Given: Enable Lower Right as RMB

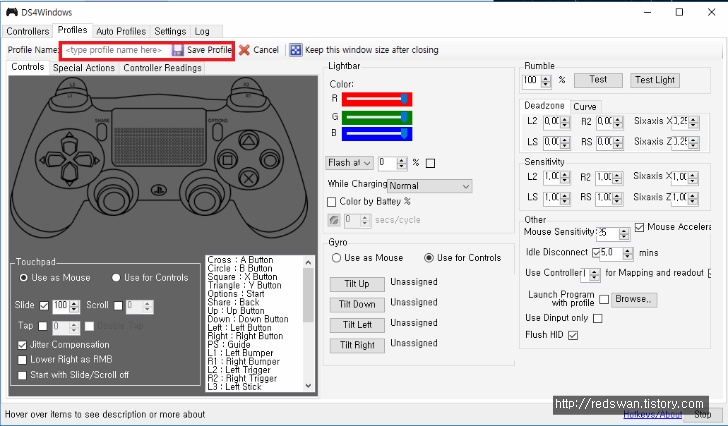Looking at the screenshot, I should click(22, 360).
